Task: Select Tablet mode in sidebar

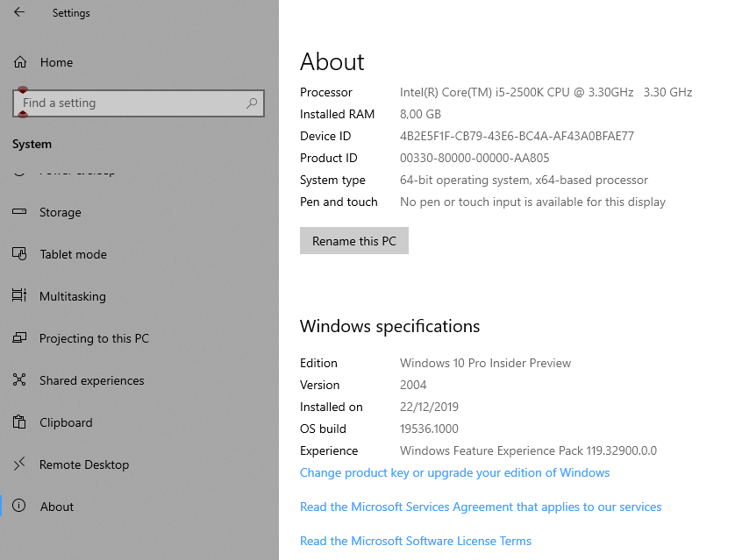Action: pyautogui.click(x=139, y=254)
